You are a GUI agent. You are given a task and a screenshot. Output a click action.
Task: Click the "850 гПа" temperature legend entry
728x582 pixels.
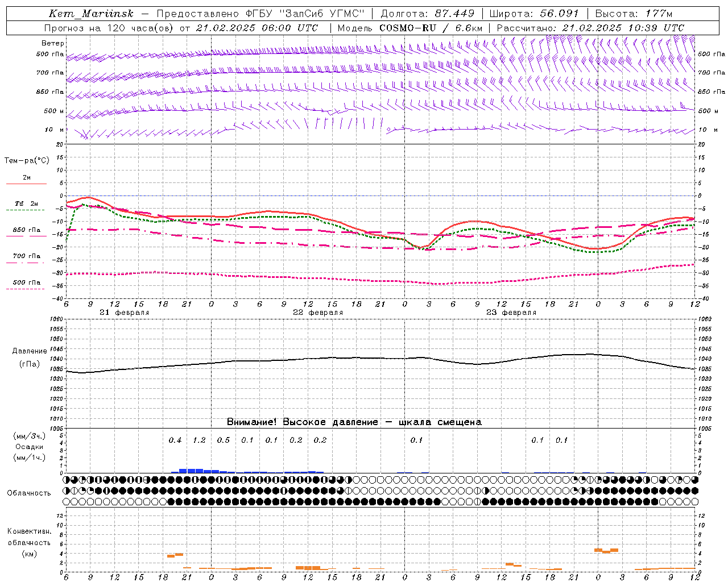(x=27, y=230)
